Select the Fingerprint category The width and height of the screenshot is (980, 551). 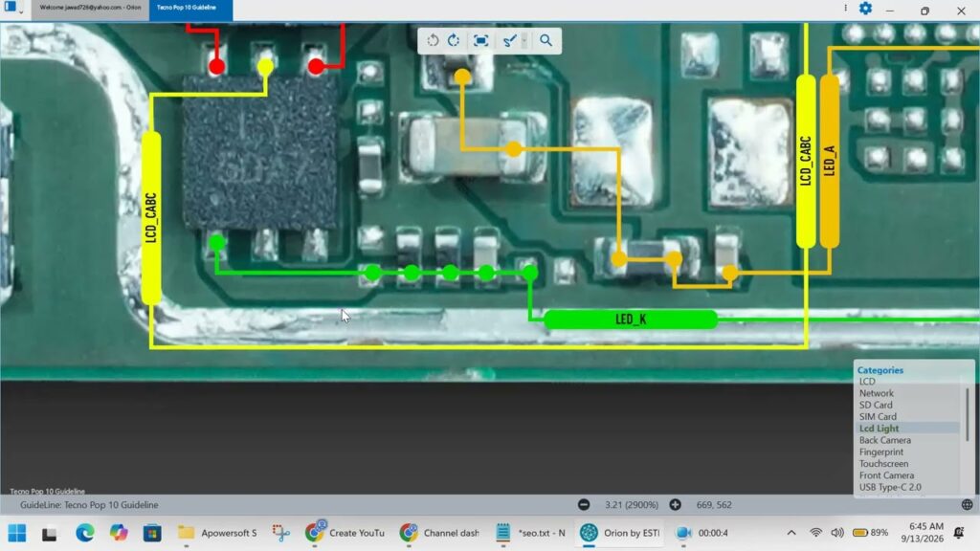tap(881, 452)
